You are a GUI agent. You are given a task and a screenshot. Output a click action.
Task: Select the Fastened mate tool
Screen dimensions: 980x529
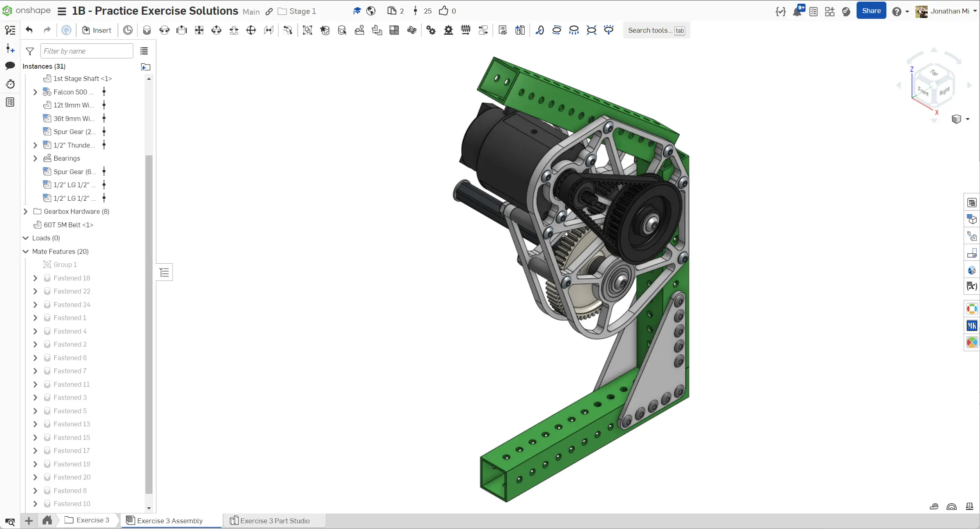tap(147, 30)
